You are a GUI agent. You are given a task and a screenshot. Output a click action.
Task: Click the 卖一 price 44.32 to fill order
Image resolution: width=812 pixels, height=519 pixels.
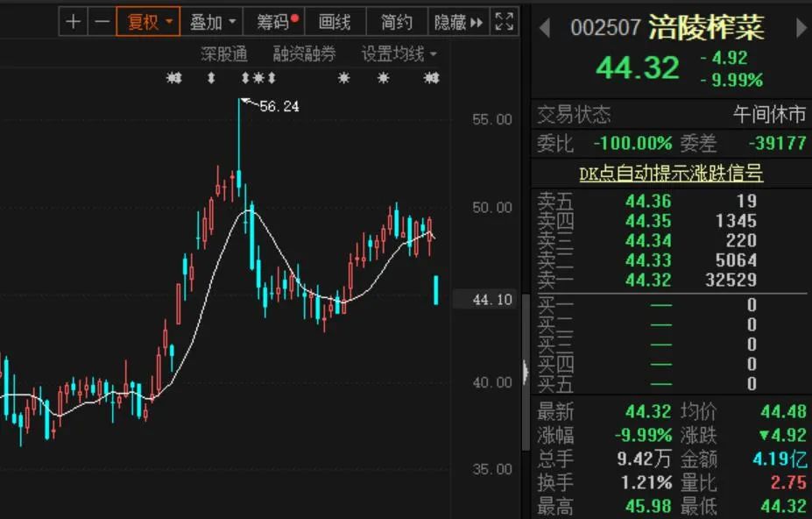(x=646, y=280)
